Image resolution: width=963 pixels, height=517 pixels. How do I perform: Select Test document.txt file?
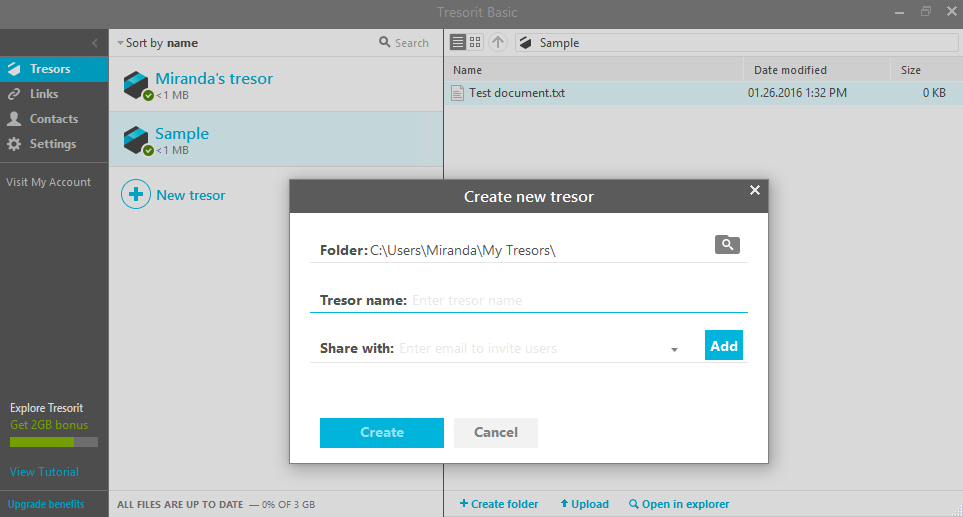pyautogui.click(x=703, y=93)
